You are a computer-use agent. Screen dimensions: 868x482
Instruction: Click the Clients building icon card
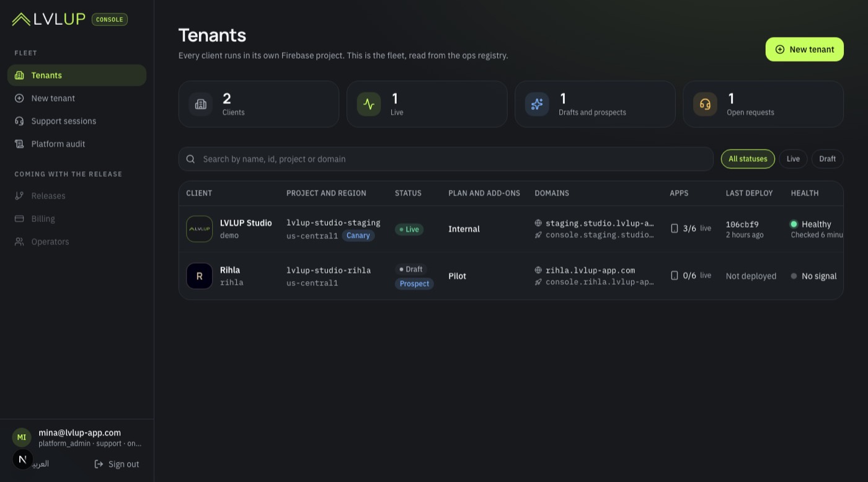(x=200, y=104)
